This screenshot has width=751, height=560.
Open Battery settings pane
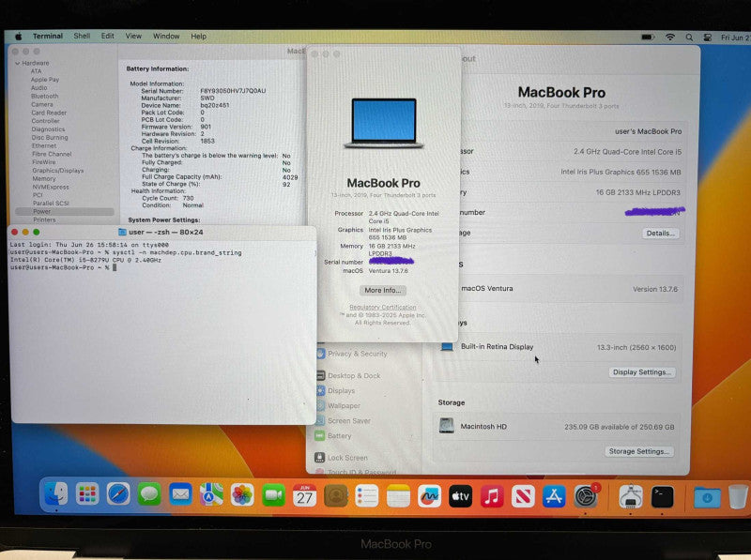click(333, 436)
